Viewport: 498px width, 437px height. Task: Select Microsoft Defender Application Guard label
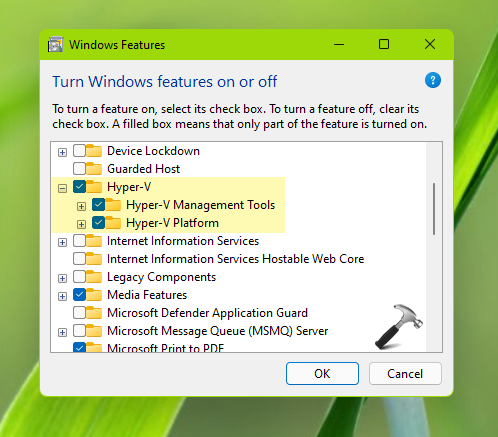[x=207, y=313]
